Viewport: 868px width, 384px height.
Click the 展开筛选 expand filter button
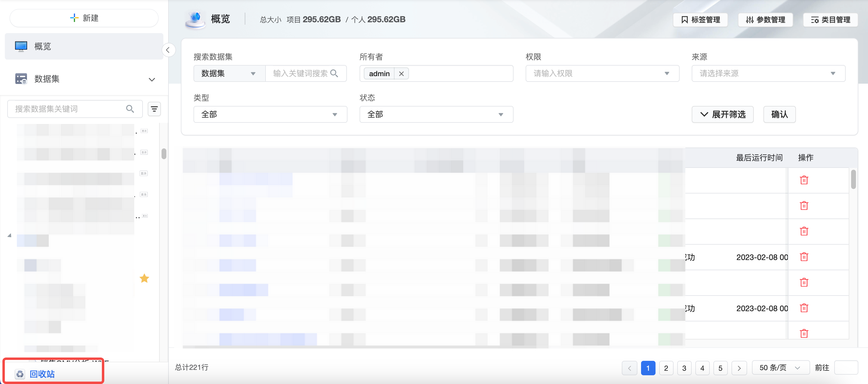pyautogui.click(x=722, y=114)
